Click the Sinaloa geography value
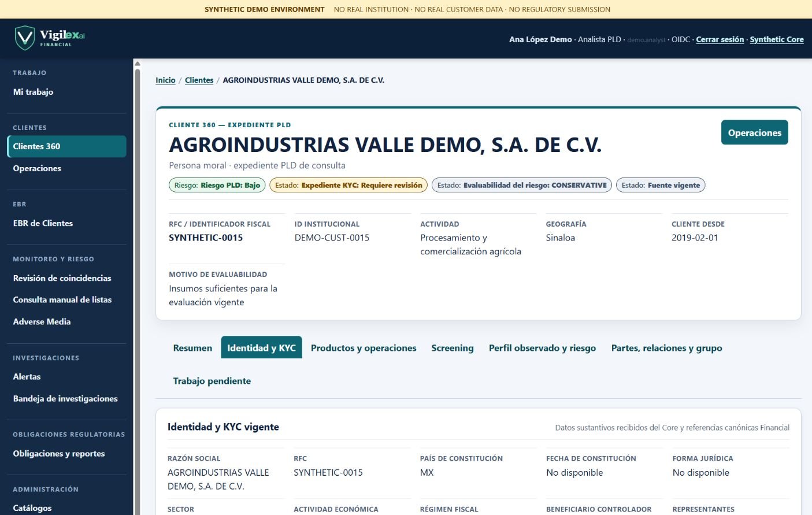 [561, 238]
